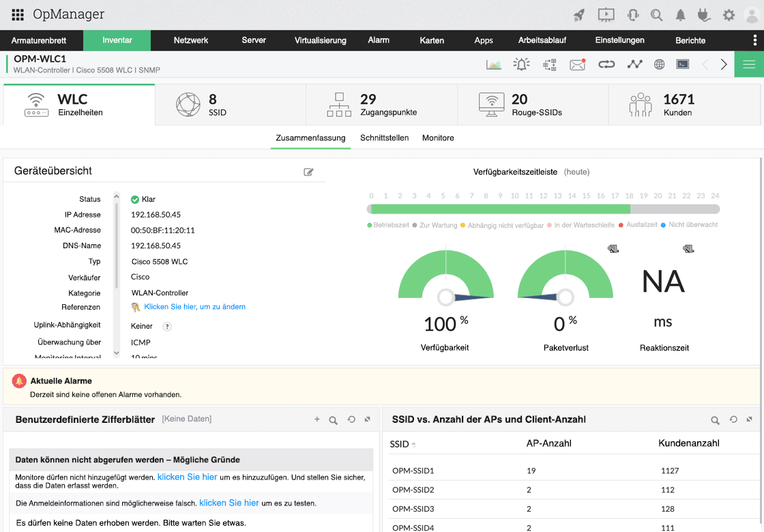Open search from the top navigation bar
764x532 pixels.
[x=656, y=14]
